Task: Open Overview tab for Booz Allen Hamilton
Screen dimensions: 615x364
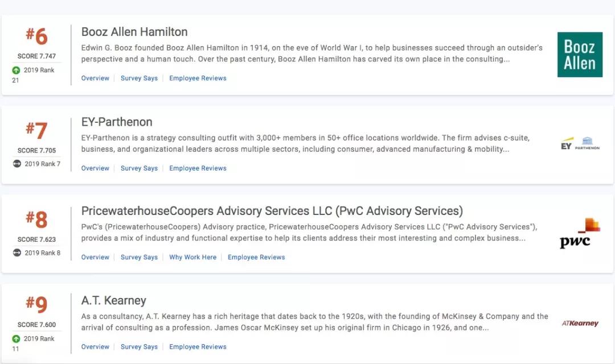Action: point(95,78)
